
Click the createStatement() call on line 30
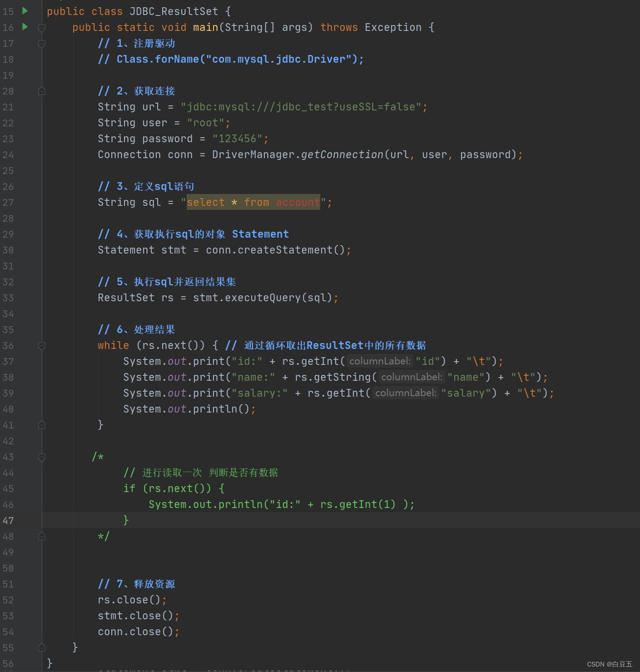click(292, 250)
